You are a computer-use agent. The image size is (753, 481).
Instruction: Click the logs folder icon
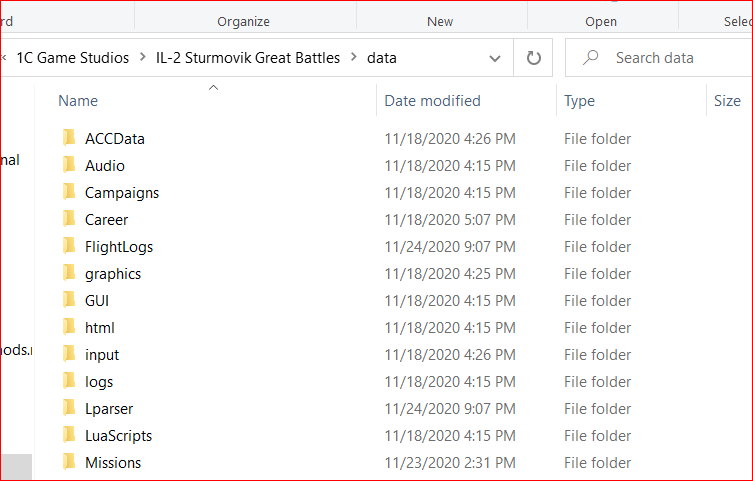click(x=69, y=381)
